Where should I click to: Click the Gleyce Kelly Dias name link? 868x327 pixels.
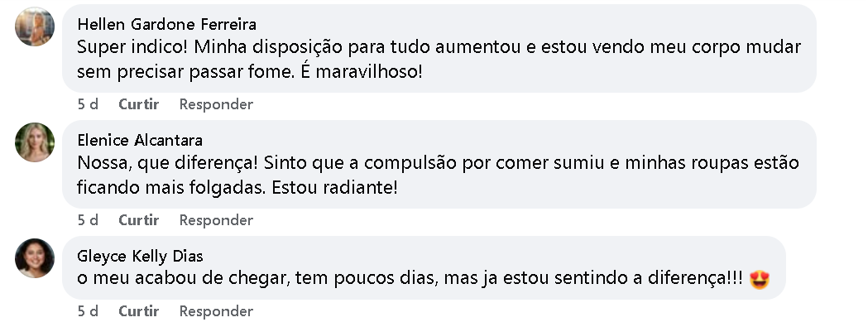click(x=140, y=256)
